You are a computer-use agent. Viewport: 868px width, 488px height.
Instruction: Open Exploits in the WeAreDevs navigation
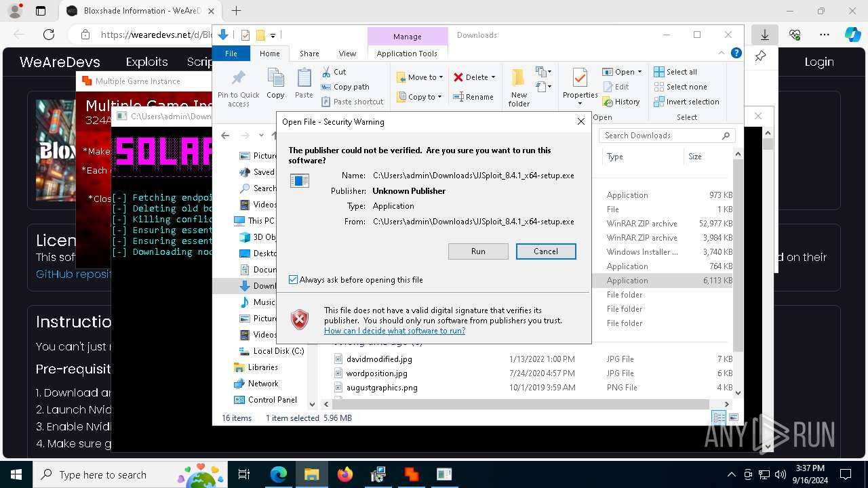[x=146, y=62]
